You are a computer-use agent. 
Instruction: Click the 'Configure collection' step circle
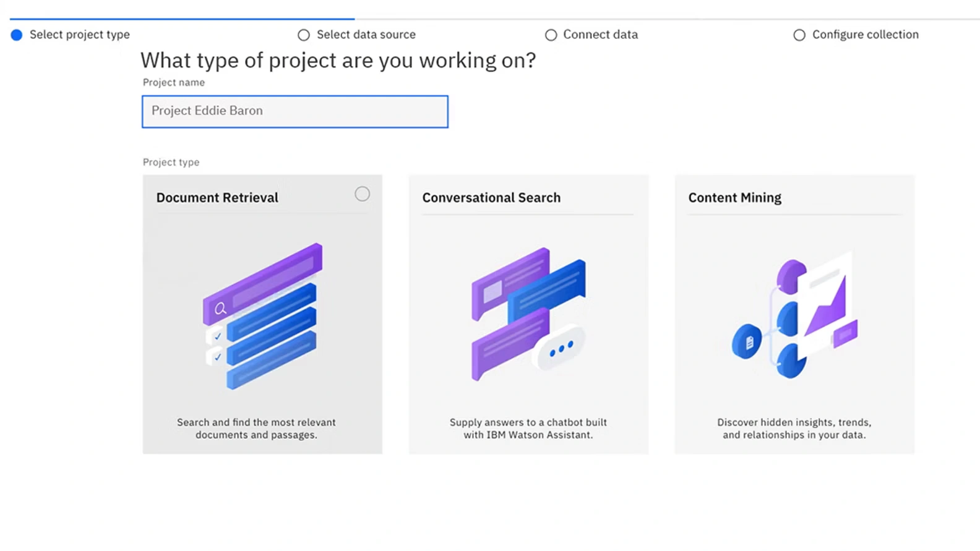tap(799, 35)
